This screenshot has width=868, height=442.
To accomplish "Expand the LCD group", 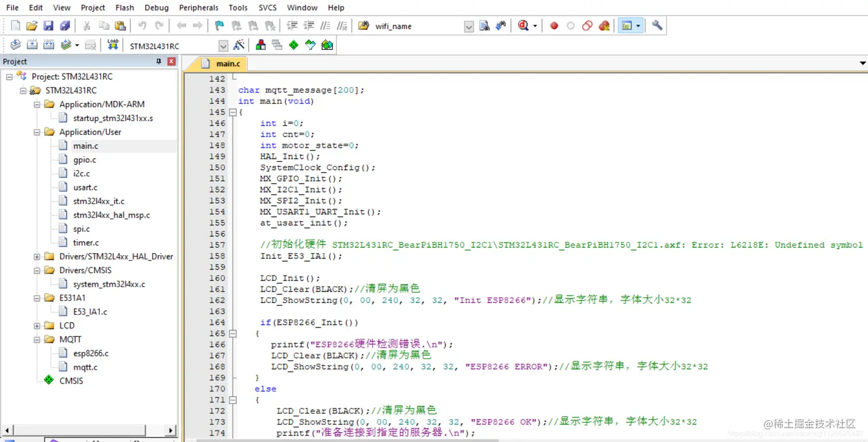I will 37,325.
